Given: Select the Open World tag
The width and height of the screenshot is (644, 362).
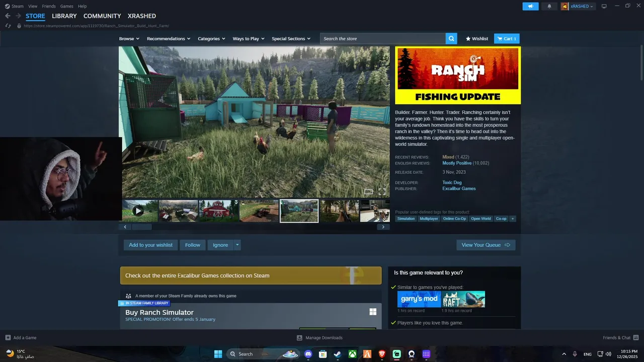Looking at the screenshot, I should [x=481, y=219].
